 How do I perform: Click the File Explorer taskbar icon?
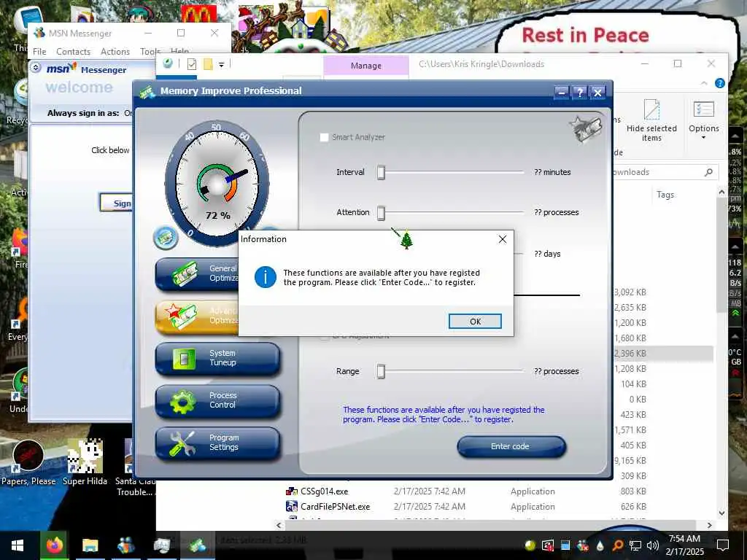point(90,545)
